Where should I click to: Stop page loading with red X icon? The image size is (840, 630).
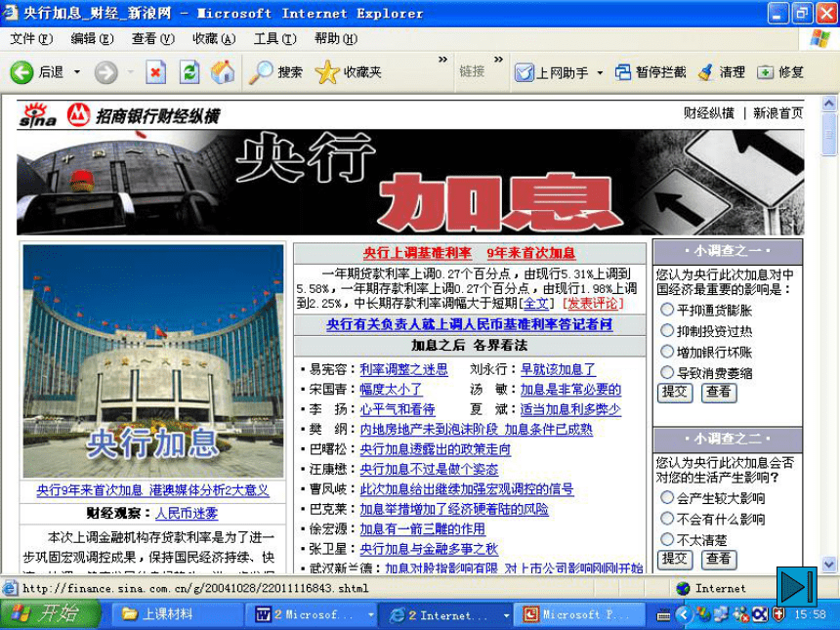pyautogui.click(x=155, y=72)
